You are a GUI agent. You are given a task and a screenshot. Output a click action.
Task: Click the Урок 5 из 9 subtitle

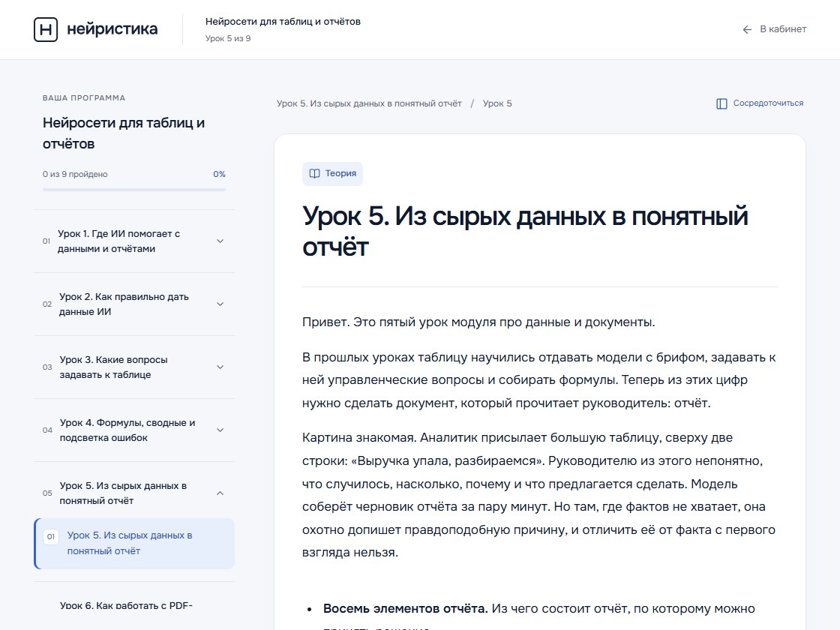228,38
